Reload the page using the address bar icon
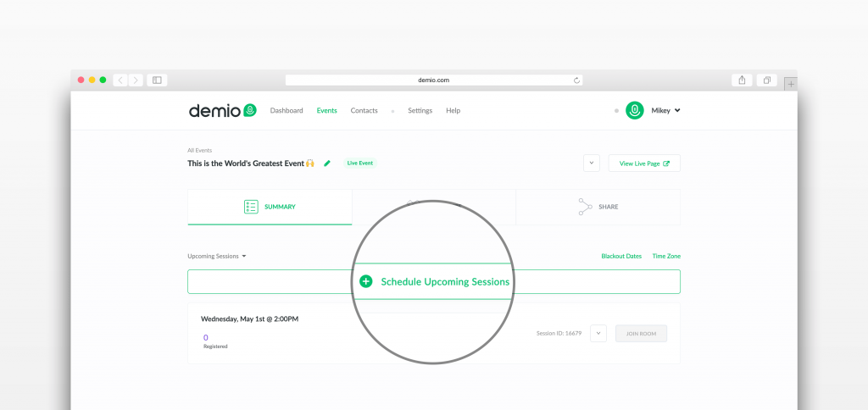868x410 pixels. (x=577, y=80)
